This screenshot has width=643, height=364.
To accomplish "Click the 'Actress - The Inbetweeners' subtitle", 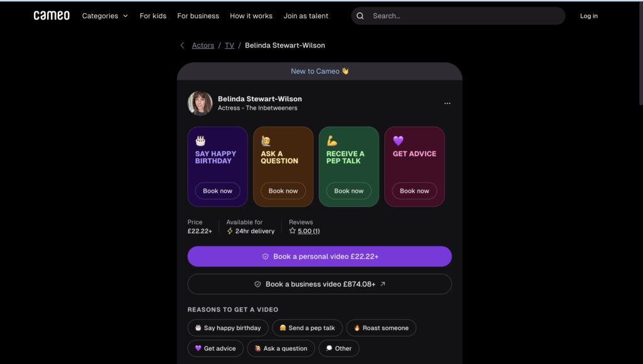I will (x=257, y=108).
